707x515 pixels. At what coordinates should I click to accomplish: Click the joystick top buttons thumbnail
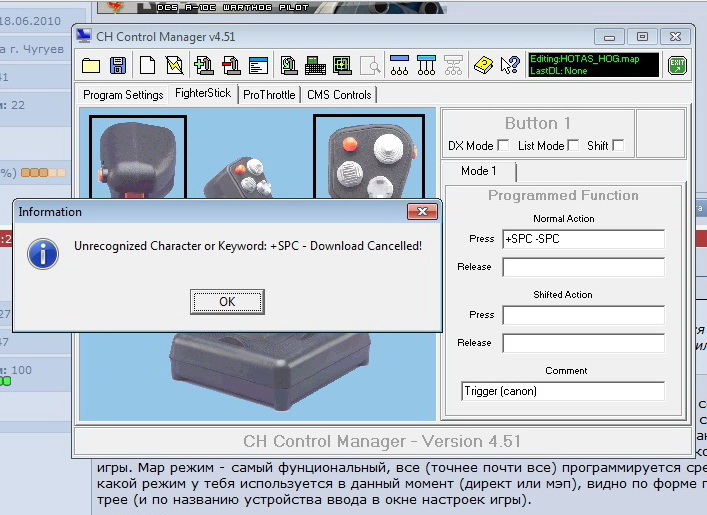[x=369, y=156]
